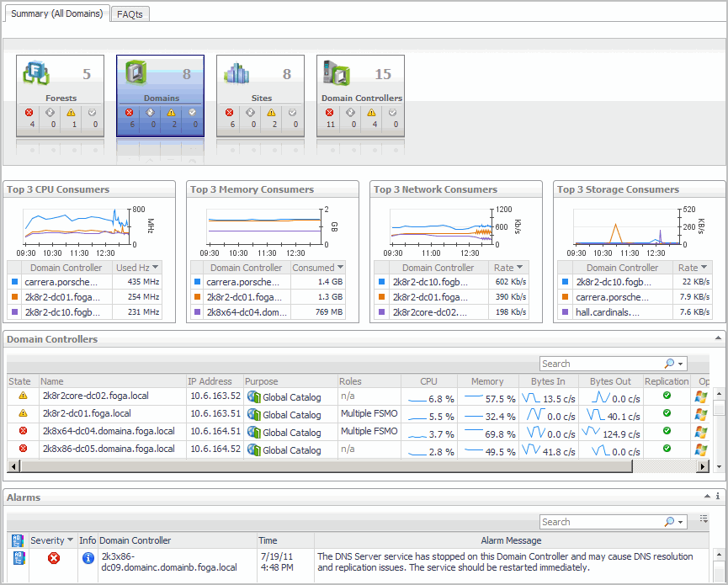
Task: Click the critical state icon for 2k8x64-dc04
Action: (x=23, y=431)
